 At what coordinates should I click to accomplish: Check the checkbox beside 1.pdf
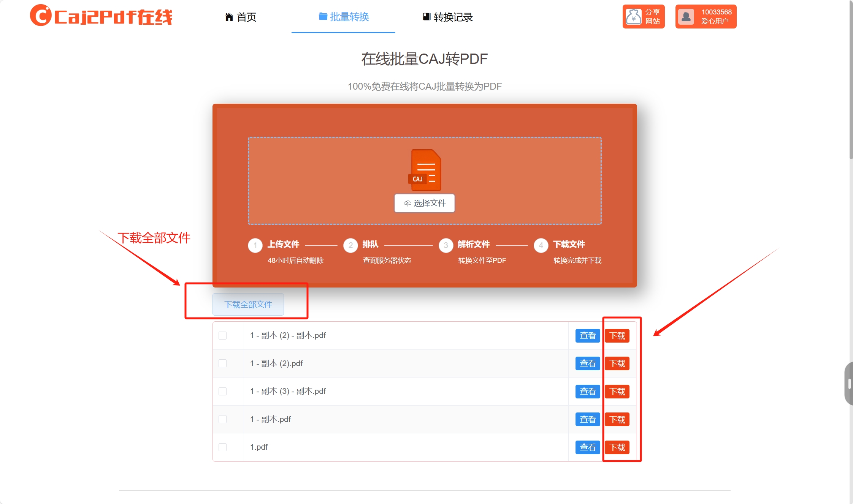pos(222,447)
